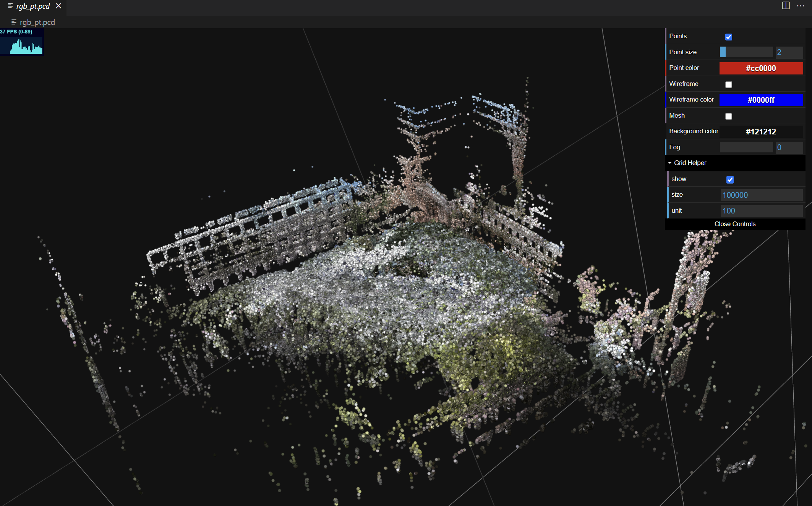Click the Background color #121212 swatch
This screenshot has height=506, width=812.
761,132
